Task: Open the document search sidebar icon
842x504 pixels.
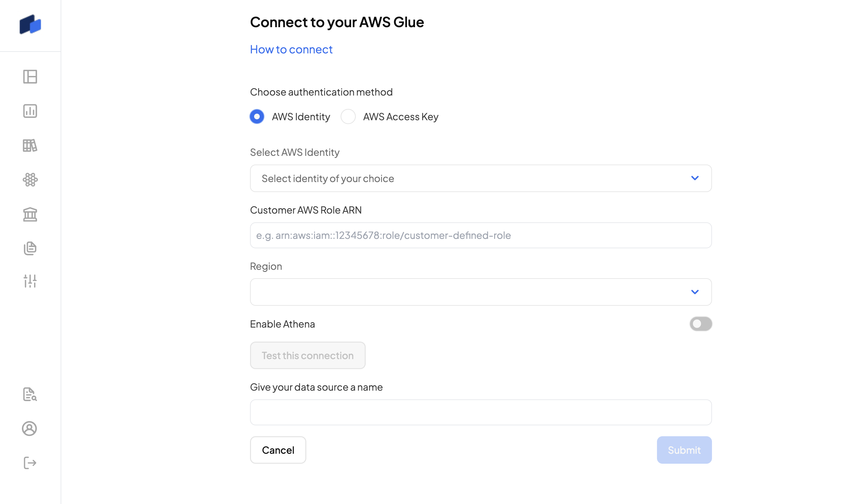Action: tap(30, 394)
